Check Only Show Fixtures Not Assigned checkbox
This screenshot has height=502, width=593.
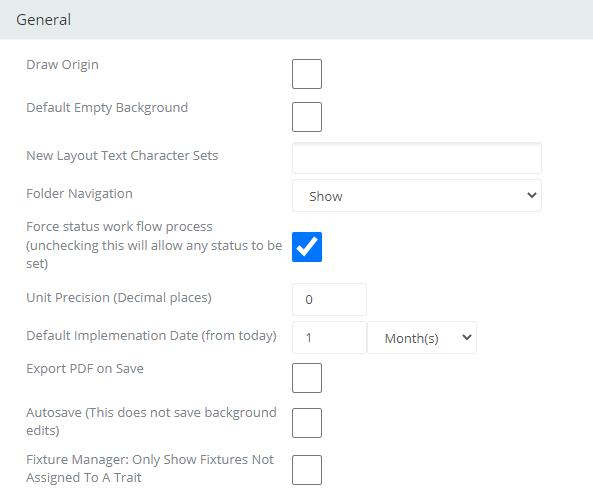click(x=307, y=470)
